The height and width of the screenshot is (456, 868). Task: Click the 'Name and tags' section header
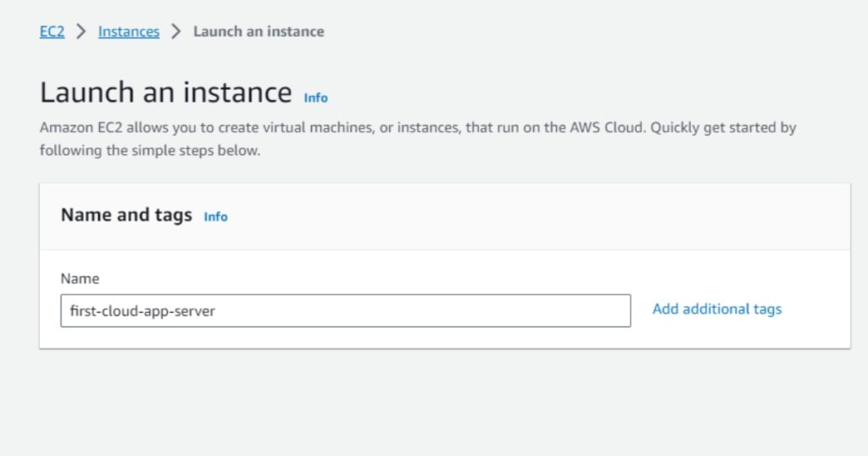[x=126, y=214]
